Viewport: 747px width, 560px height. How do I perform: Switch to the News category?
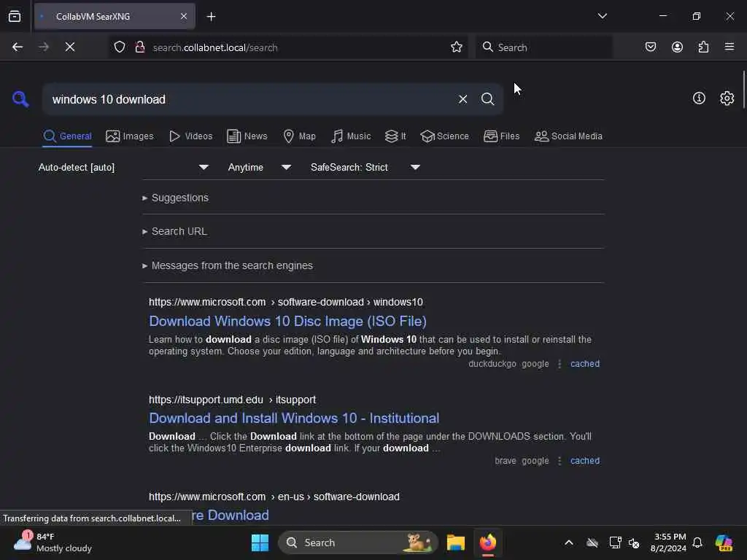pos(247,136)
